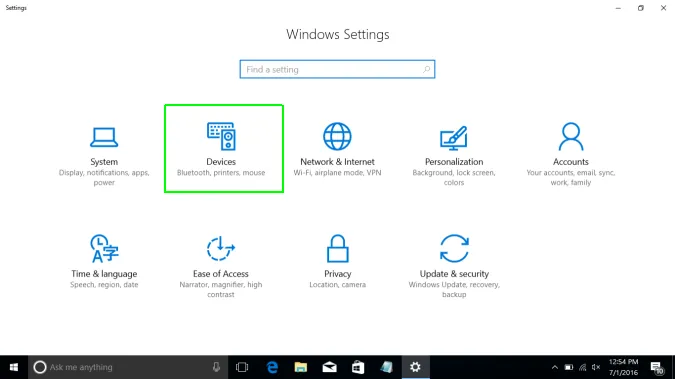Click "Narrator, magnifier, high contrast" description

(x=221, y=289)
